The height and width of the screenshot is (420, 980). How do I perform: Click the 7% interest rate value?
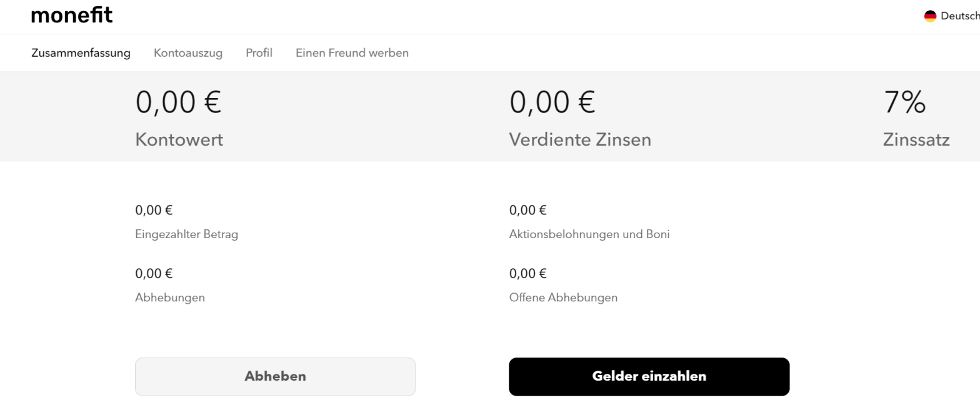point(904,102)
